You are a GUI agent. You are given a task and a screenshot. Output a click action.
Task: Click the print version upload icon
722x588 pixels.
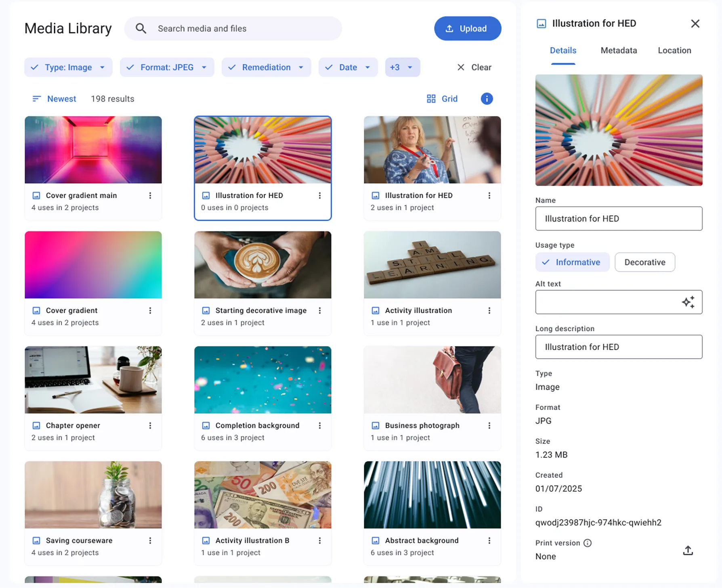[688, 550]
